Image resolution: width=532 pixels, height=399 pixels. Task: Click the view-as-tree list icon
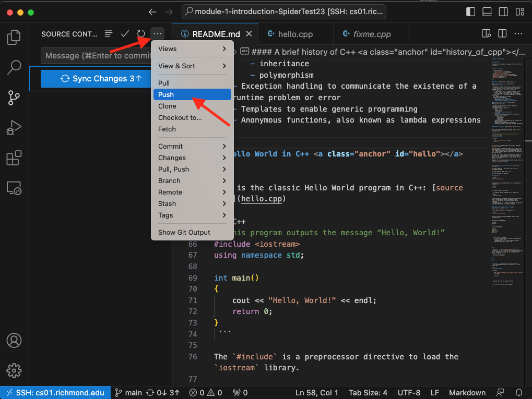coord(108,33)
